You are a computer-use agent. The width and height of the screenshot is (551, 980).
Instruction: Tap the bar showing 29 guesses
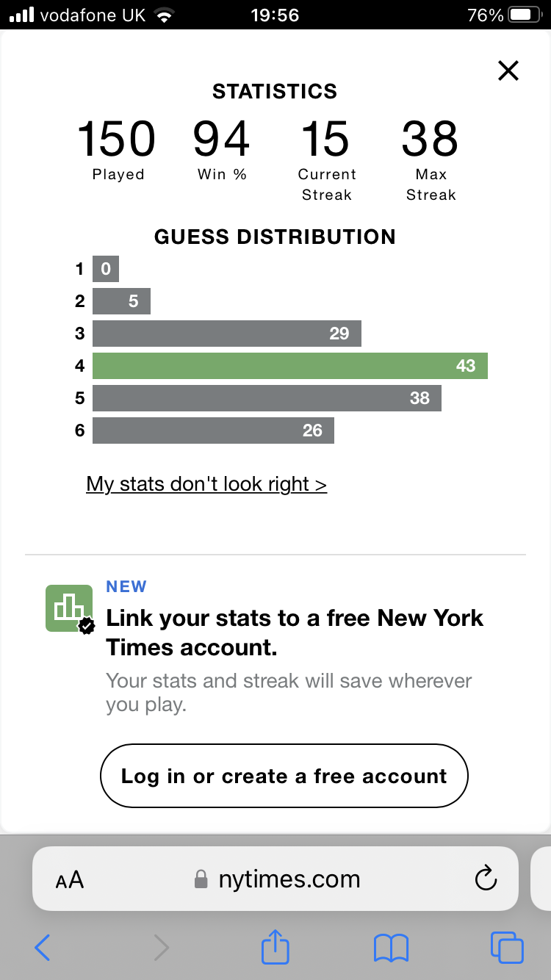tap(227, 334)
